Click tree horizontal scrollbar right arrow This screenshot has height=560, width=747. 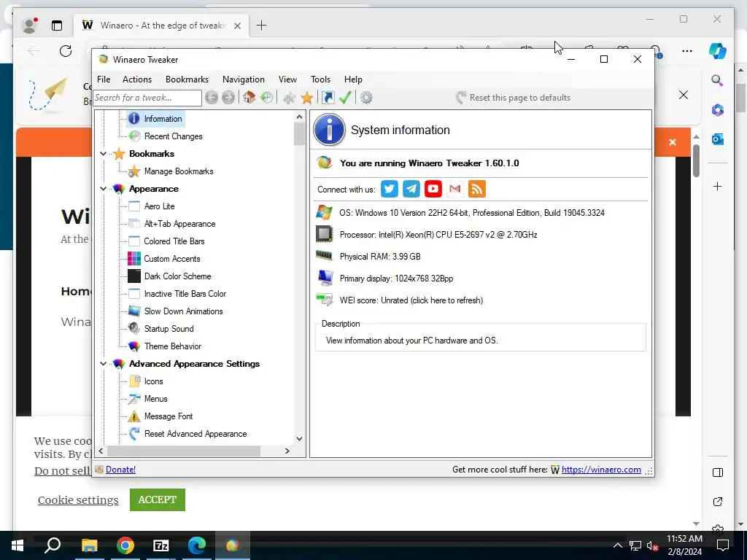tap(287, 451)
